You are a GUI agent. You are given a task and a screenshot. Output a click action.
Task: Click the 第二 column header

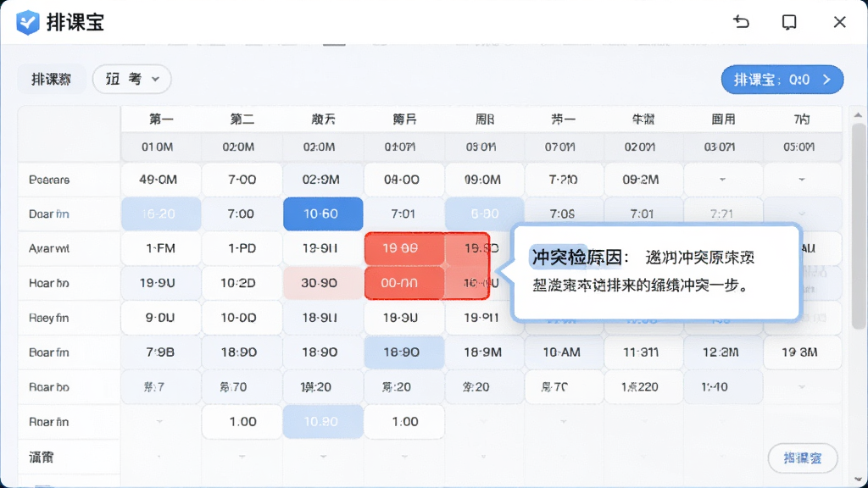[x=242, y=119]
